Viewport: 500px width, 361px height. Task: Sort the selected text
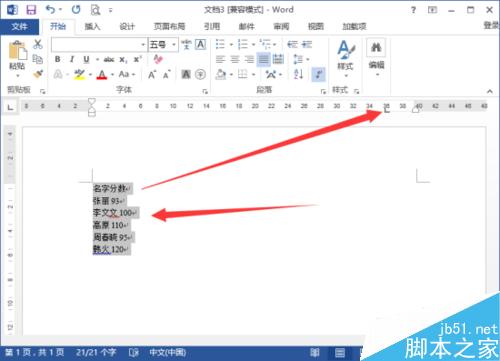[298, 74]
